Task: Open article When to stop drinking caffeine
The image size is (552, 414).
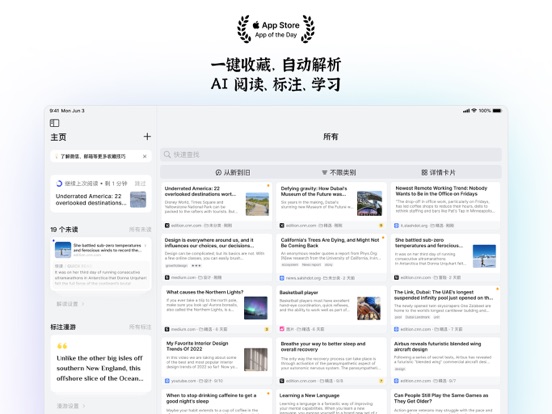Action: (216, 402)
